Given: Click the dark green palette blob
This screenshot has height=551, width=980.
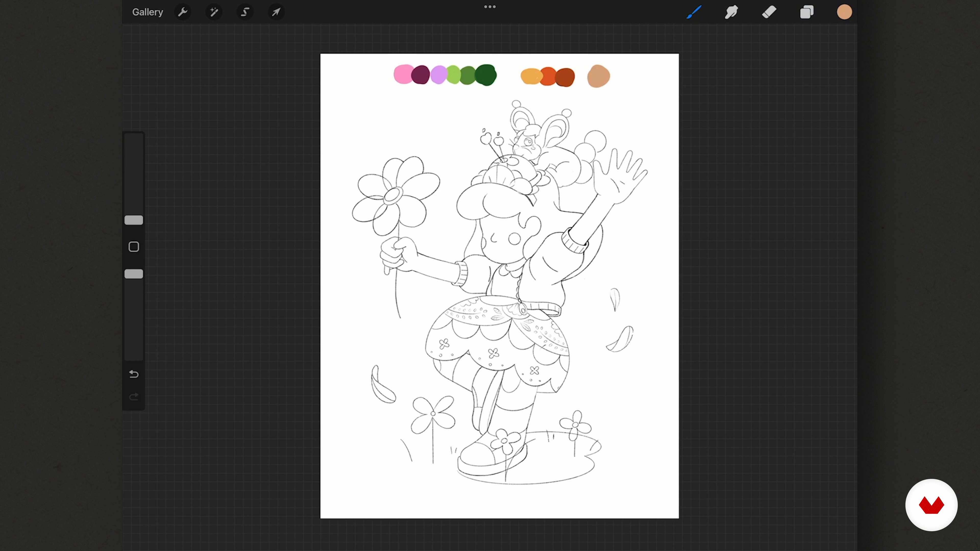Looking at the screenshot, I should 486,75.
